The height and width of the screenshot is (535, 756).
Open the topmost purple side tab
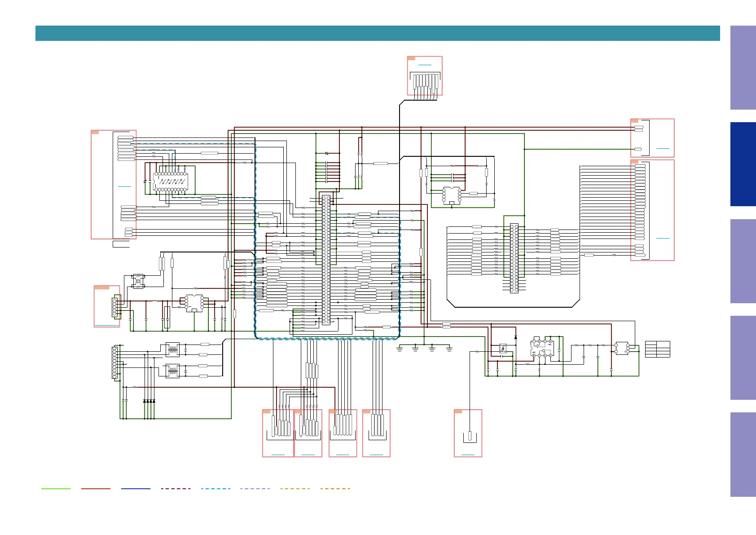[743, 67]
